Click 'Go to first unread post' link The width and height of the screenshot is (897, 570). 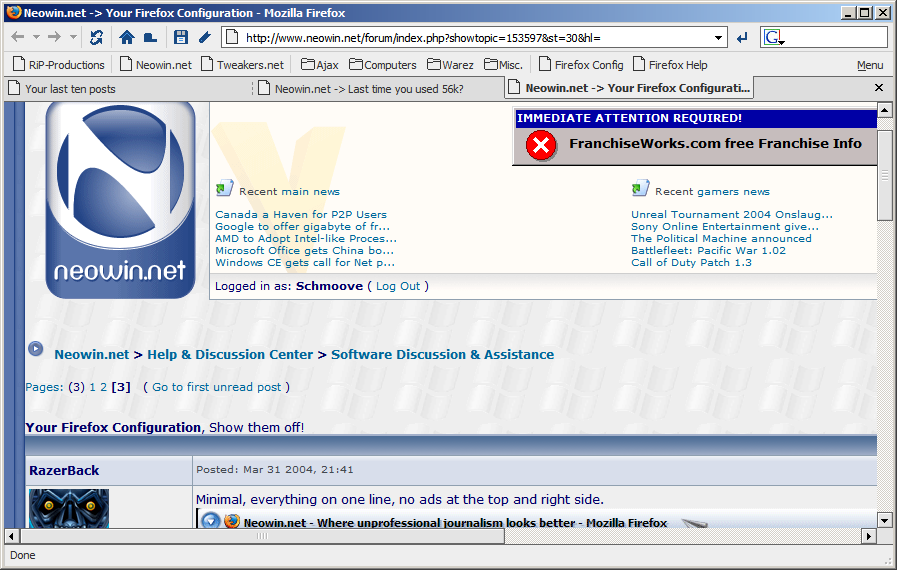coord(216,387)
